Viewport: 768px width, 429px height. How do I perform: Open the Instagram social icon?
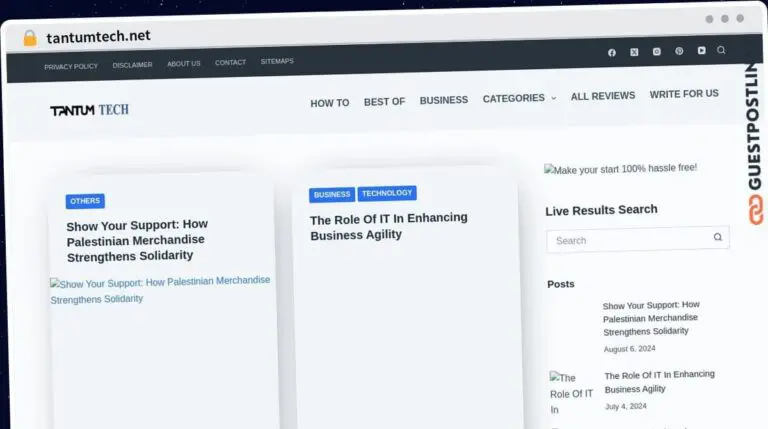point(657,51)
